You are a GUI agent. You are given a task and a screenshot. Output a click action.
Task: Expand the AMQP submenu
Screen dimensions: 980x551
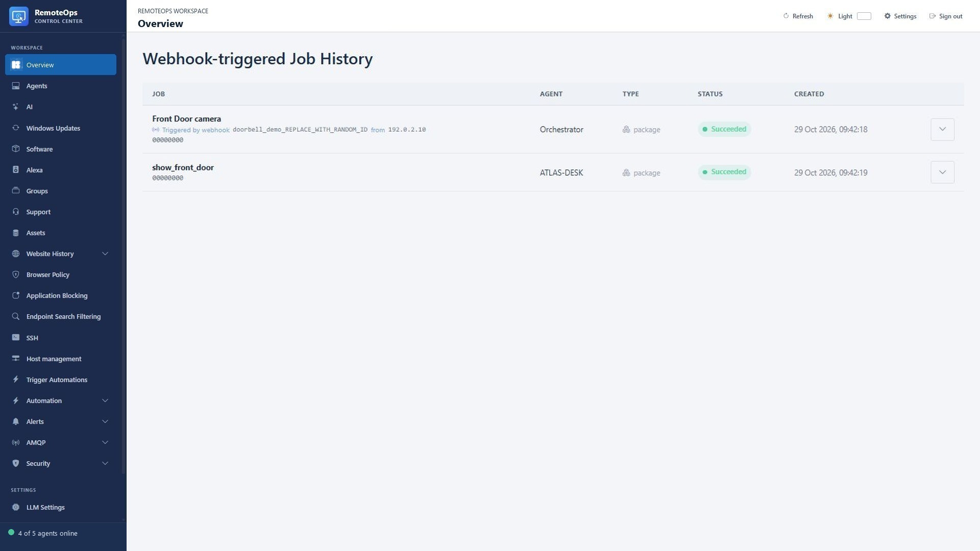[x=105, y=442]
